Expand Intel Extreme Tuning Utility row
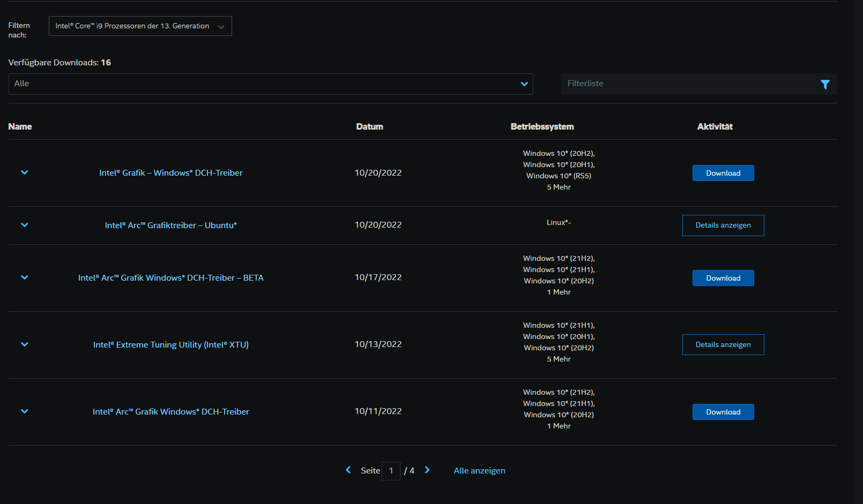The width and height of the screenshot is (863, 504). pyautogui.click(x=24, y=344)
